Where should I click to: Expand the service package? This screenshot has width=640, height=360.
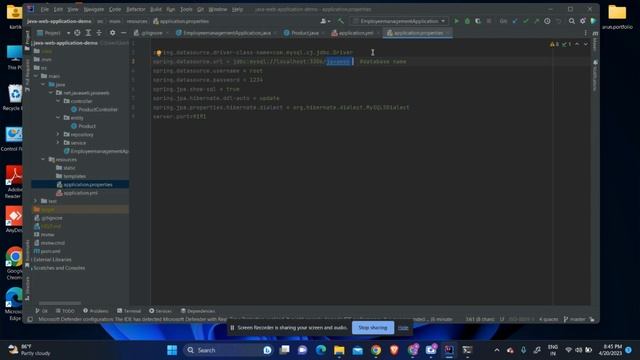pyautogui.click(x=58, y=143)
